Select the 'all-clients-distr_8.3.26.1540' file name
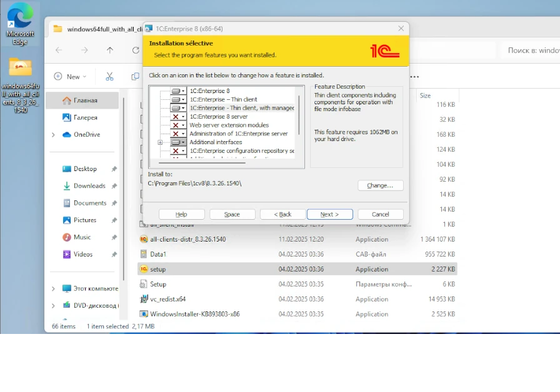The image size is (560, 392). (188, 239)
